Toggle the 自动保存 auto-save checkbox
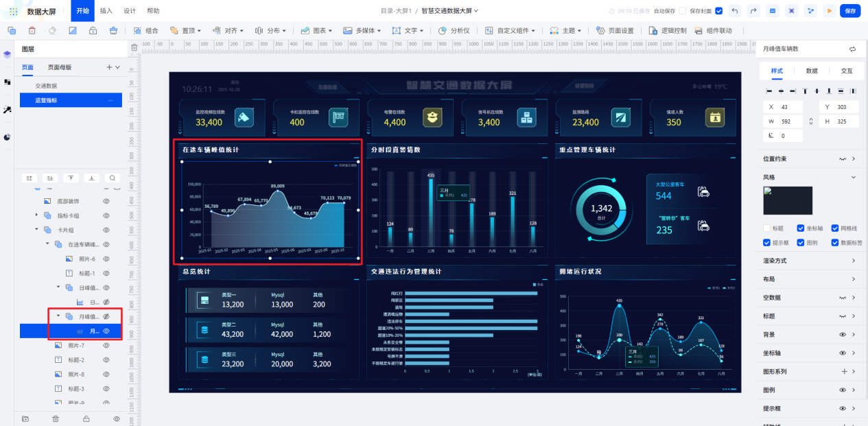Viewport: 868px width, 426px height. [683, 11]
